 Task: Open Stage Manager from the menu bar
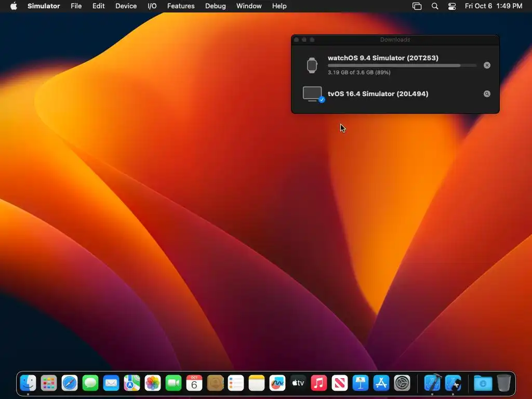pos(417,6)
